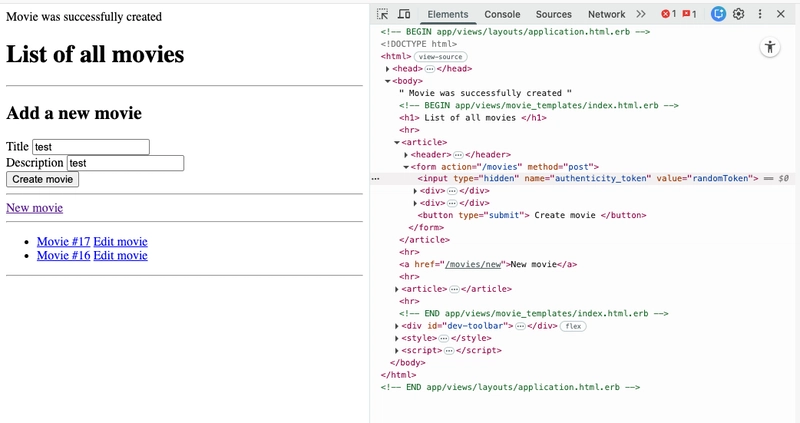This screenshot has height=423, width=800.
Task: Select the closing body tag
Action: coord(408,363)
